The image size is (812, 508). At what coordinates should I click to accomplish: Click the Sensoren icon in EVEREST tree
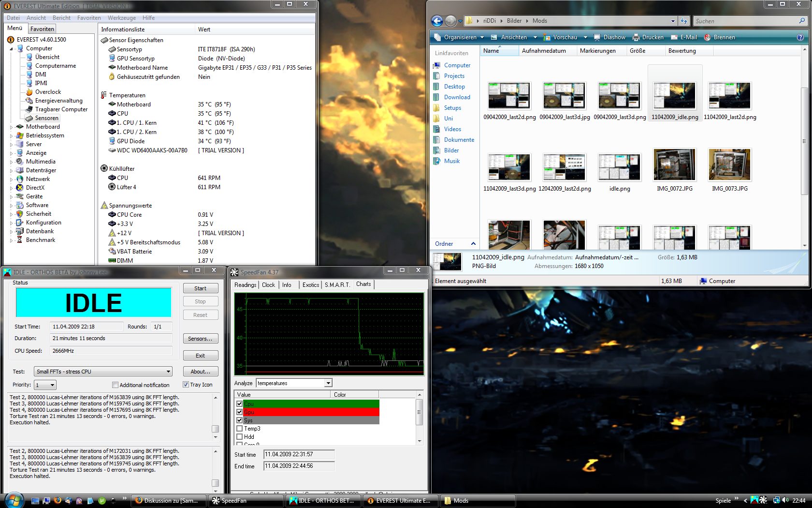click(x=29, y=118)
